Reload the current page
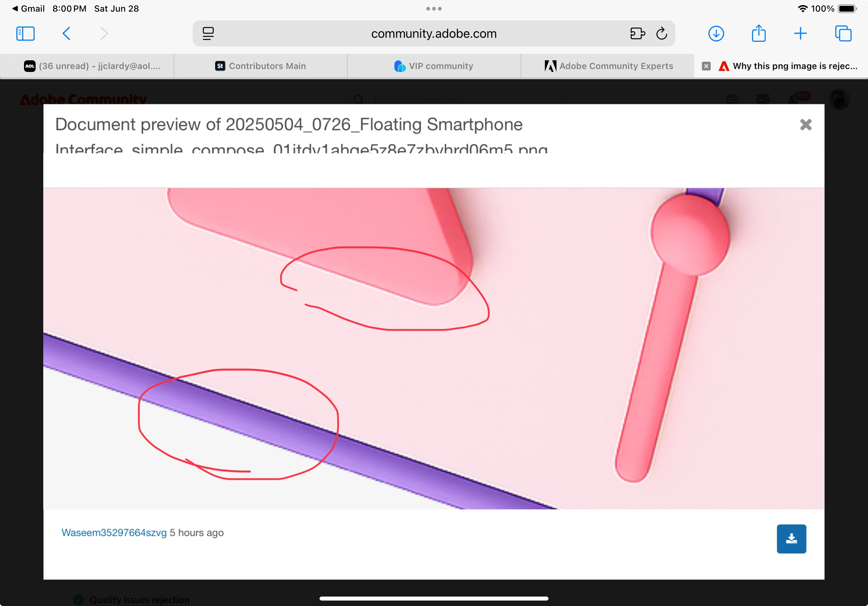Viewport: 868px width, 606px height. tap(662, 34)
